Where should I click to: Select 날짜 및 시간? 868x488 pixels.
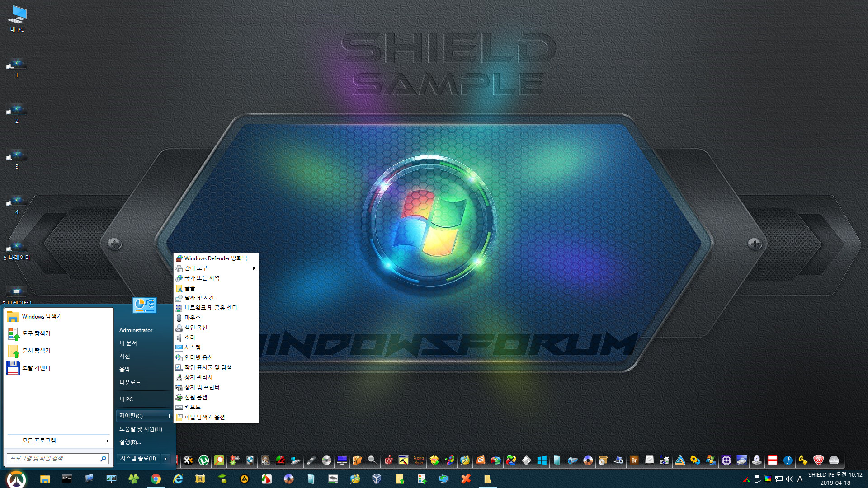(216, 298)
